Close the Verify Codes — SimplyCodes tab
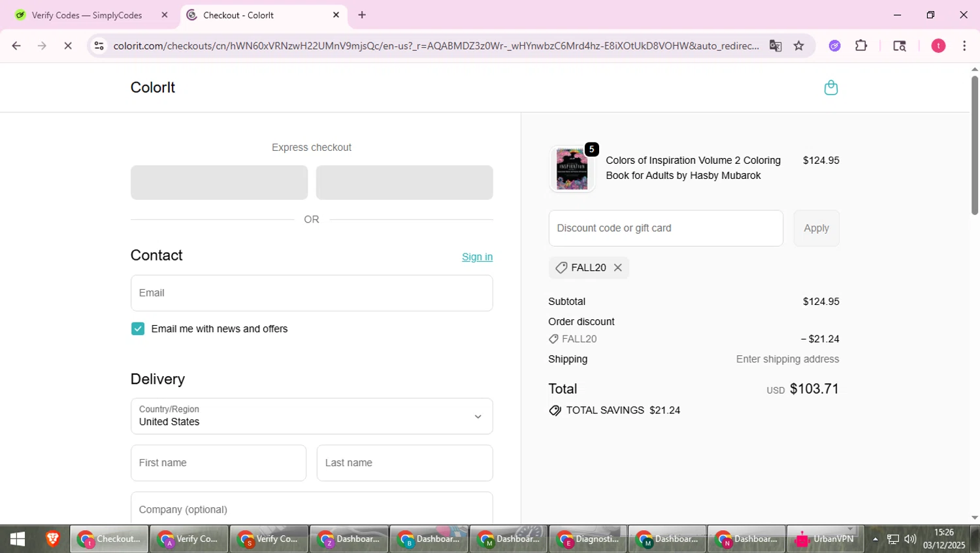 click(165, 15)
